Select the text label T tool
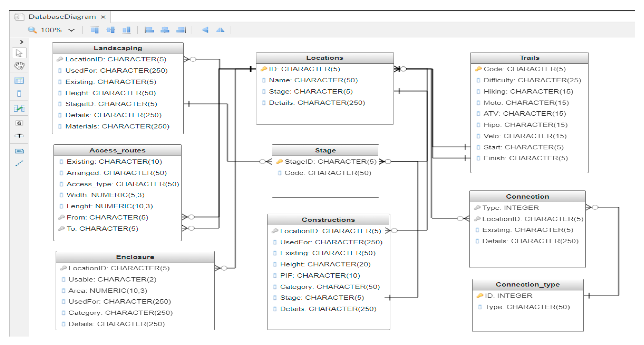 (19, 136)
